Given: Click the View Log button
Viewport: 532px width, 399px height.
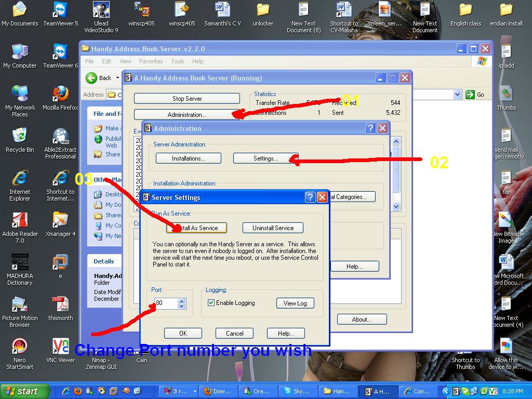Looking at the screenshot, I should tap(295, 303).
